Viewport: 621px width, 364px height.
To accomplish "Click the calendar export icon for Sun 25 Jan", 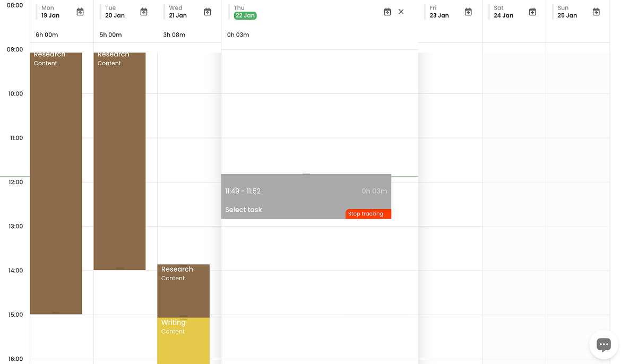I will (596, 11).
